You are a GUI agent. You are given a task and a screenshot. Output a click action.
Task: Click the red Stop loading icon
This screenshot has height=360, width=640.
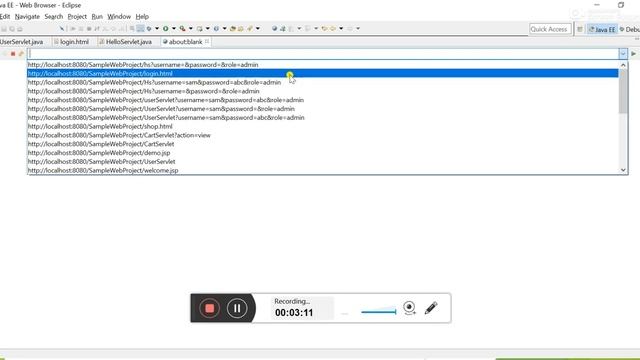tap(13, 54)
